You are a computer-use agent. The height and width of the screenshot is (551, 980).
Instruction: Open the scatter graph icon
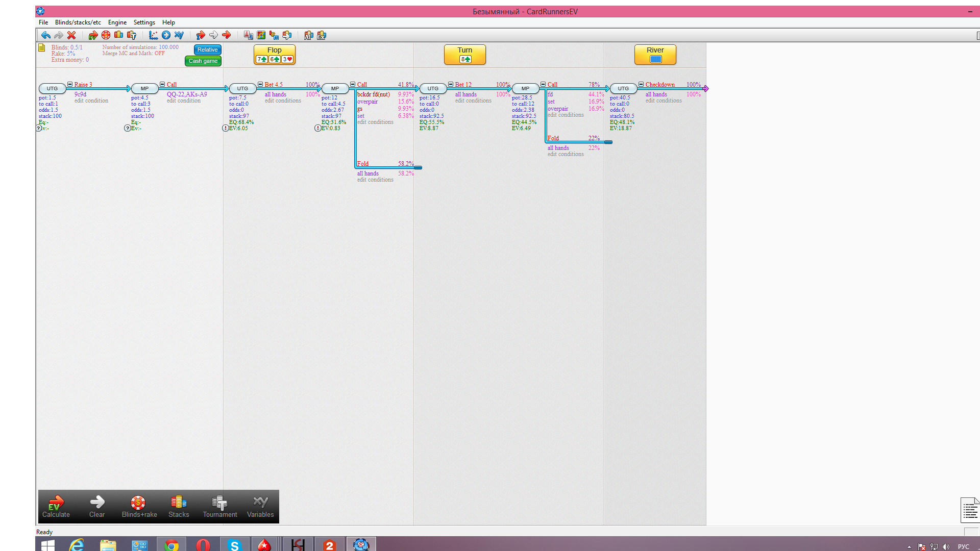pos(153,35)
